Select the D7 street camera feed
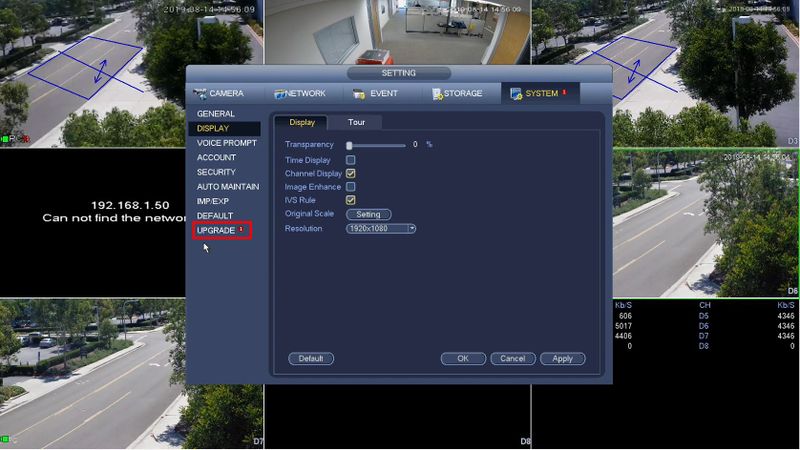The image size is (800, 450). point(132,373)
